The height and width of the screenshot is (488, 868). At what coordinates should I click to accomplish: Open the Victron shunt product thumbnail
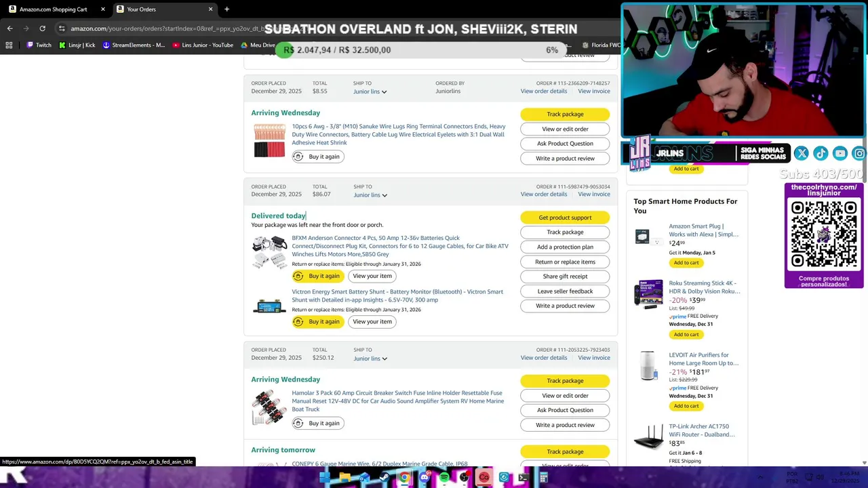269,307
